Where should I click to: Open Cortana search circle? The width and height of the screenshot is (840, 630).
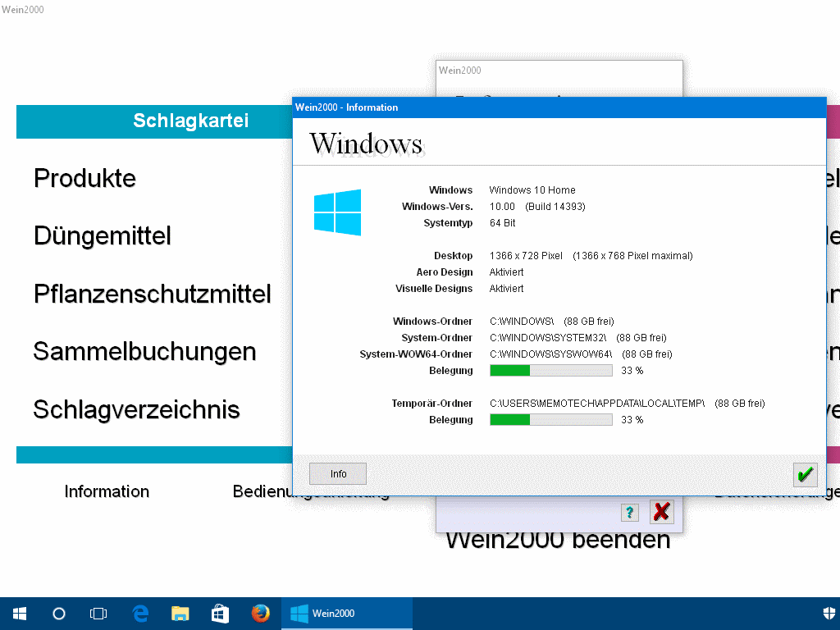click(x=59, y=613)
